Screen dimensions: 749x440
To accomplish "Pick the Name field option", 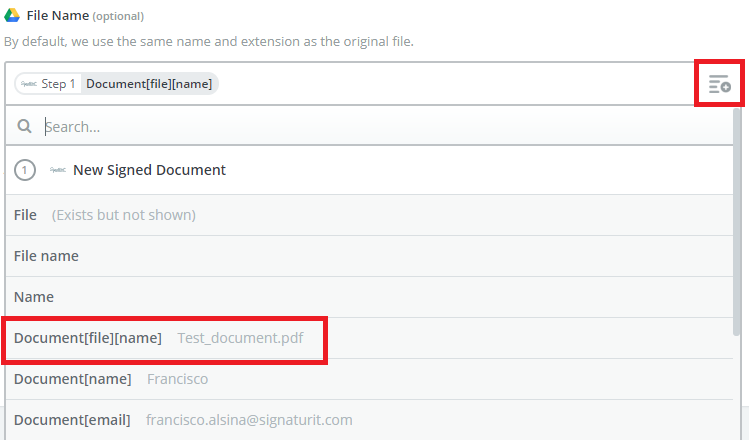I will (x=369, y=297).
